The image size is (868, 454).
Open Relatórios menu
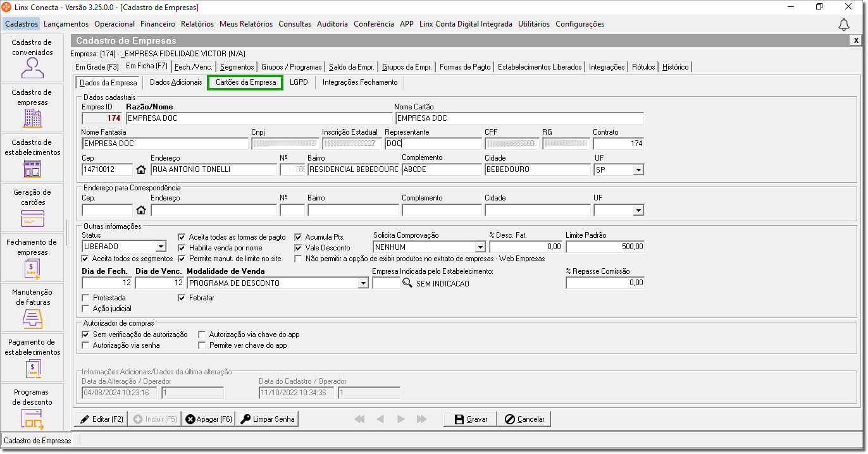pos(197,24)
